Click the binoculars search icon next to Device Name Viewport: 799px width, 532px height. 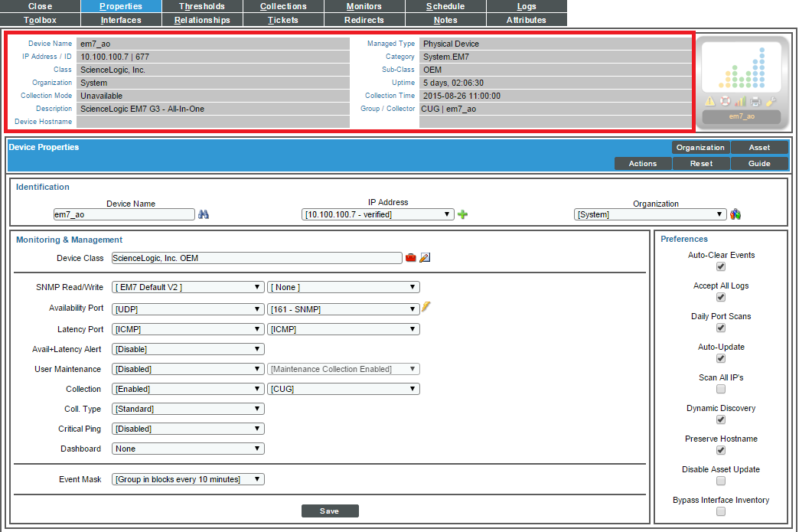[x=204, y=214]
